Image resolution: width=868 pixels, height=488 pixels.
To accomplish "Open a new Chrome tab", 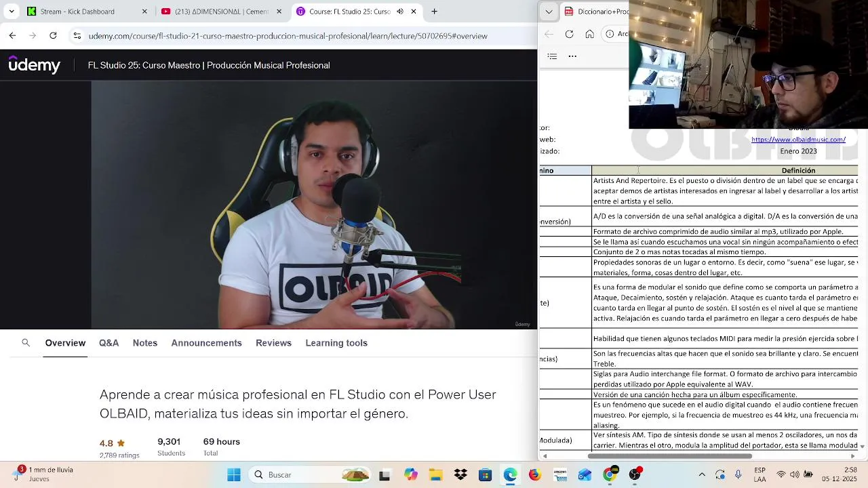I will tap(435, 12).
